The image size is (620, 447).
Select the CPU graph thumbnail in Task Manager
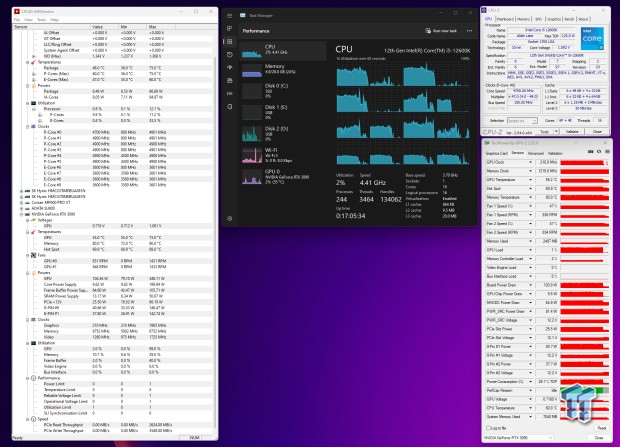[252, 51]
